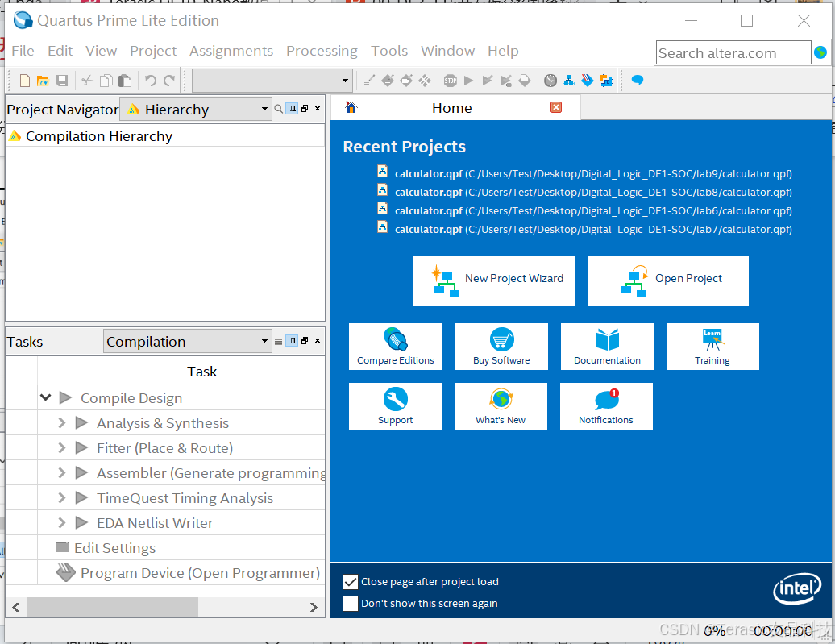
Task: Open the Assignments menu
Action: [x=231, y=51]
